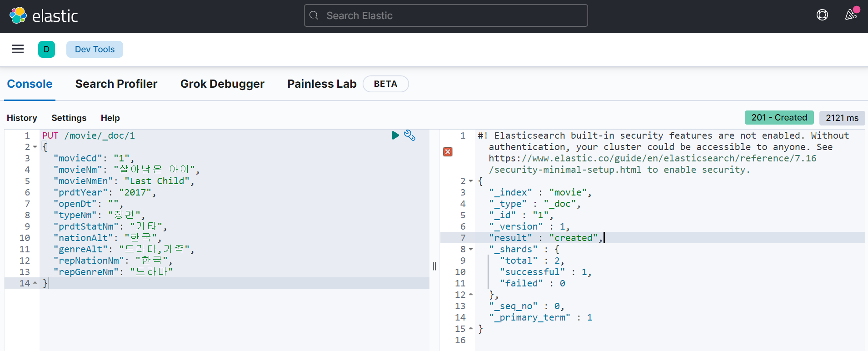This screenshot has height=351, width=868.
Task: Click the "failed" : 0 response line
Action: click(x=533, y=283)
